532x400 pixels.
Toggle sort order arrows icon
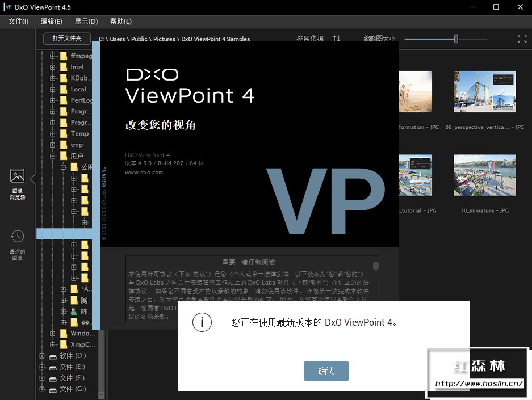tap(336, 39)
